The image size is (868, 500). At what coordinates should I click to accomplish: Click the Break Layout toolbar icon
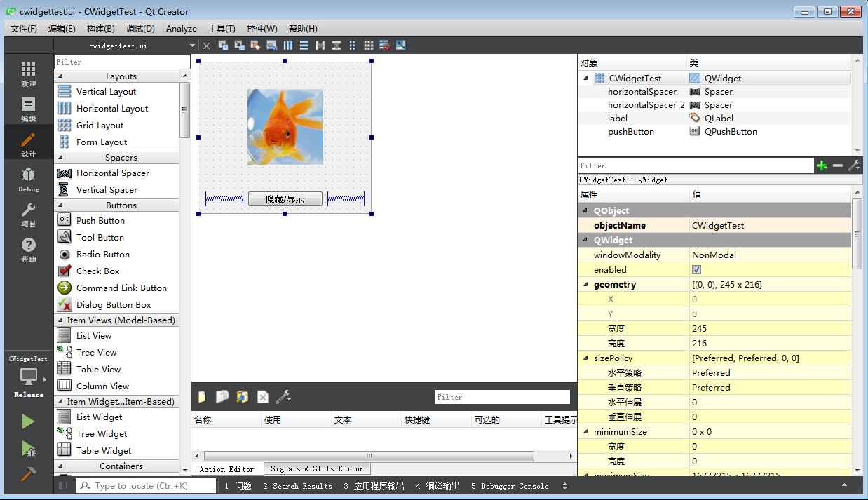coord(384,45)
